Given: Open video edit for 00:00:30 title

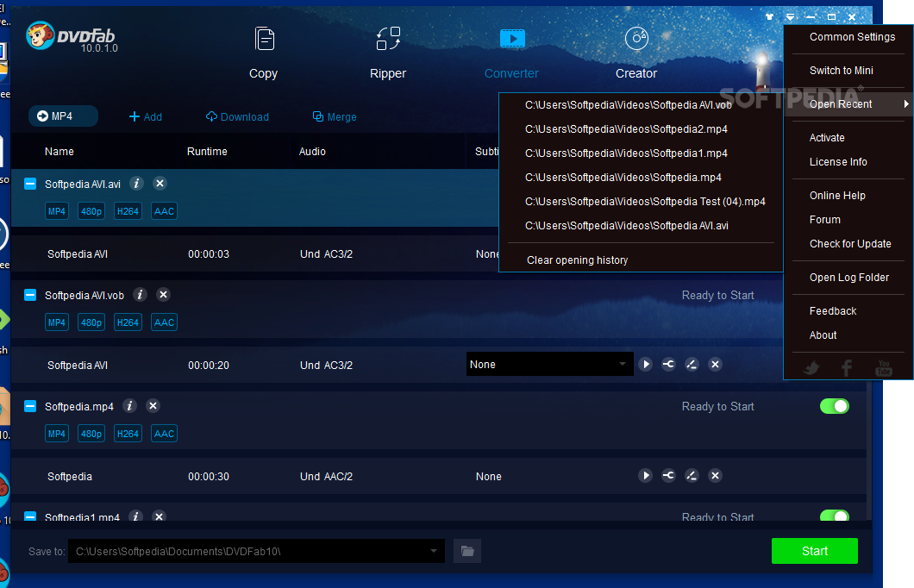Looking at the screenshot, I should click(x=692, y=476).
